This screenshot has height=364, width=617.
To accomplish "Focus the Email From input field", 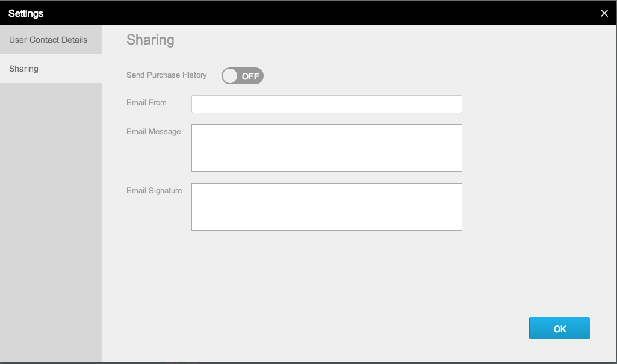I will (327, 104).
